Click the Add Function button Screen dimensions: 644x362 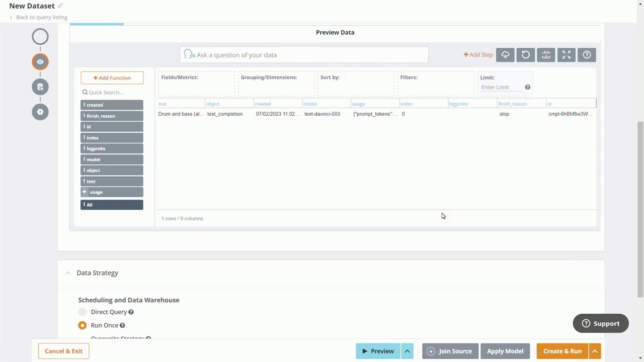112,78
